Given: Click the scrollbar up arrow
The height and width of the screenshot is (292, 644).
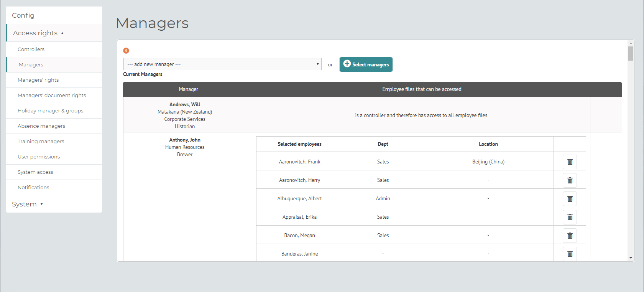Looking at the screenshot, I should (631, 43).
